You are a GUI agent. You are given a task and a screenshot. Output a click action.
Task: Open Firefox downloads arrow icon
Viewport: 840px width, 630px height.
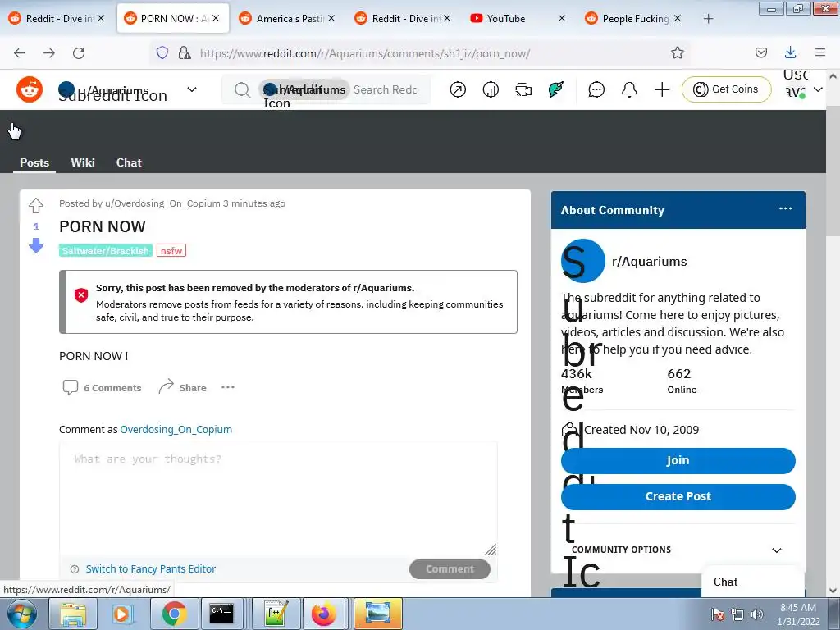790,52
